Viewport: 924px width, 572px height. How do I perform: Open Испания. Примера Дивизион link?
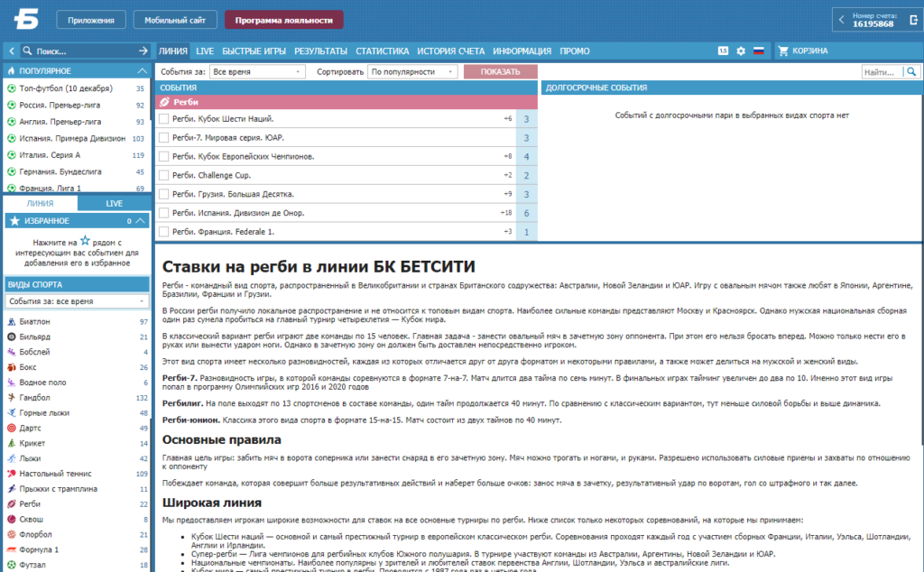click(x=72, y=138)
